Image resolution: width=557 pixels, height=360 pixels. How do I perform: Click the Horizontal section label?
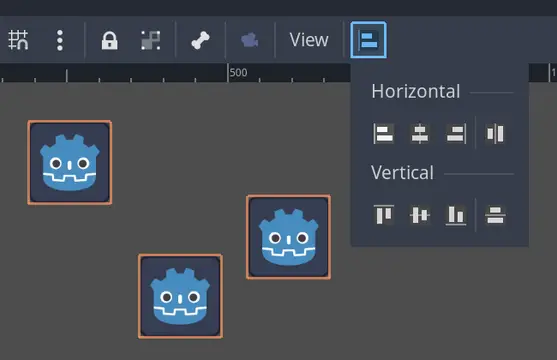coord(416,91)
